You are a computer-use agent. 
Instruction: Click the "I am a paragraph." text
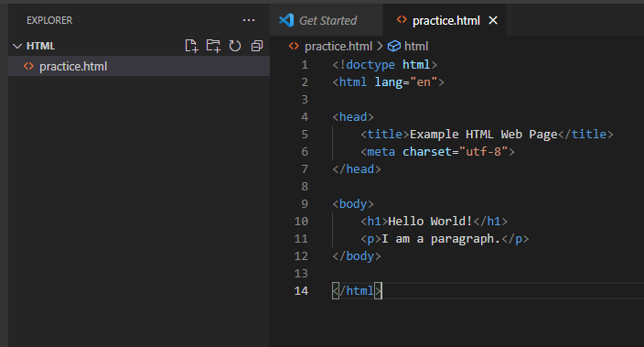coord(441,238)
